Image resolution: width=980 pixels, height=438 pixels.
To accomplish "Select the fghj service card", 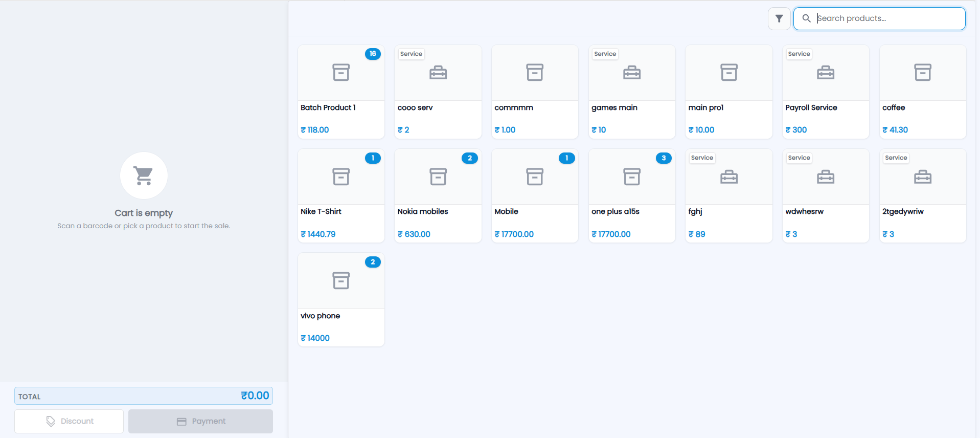I will pyautogui.click(x=729, y=195).
